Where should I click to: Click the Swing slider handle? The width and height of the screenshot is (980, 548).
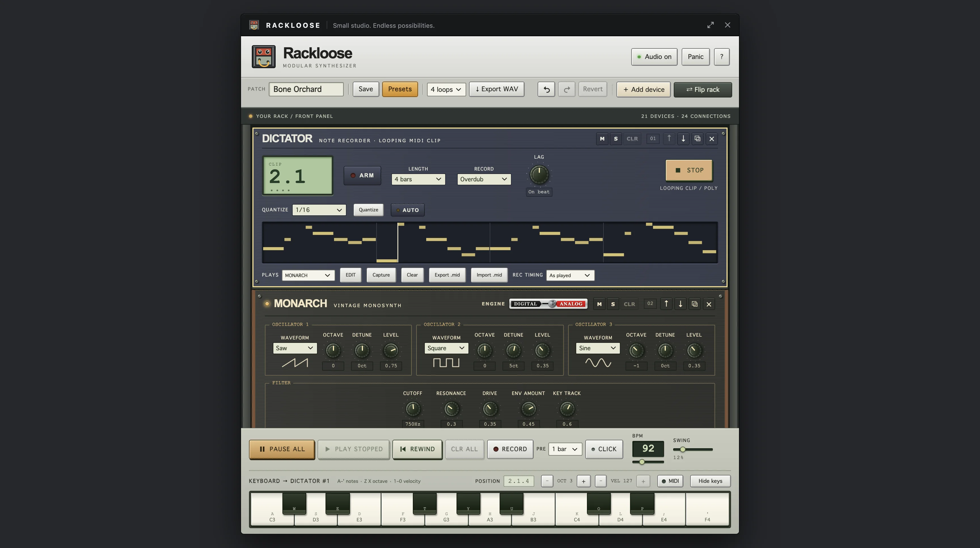(x=683, y=450)
